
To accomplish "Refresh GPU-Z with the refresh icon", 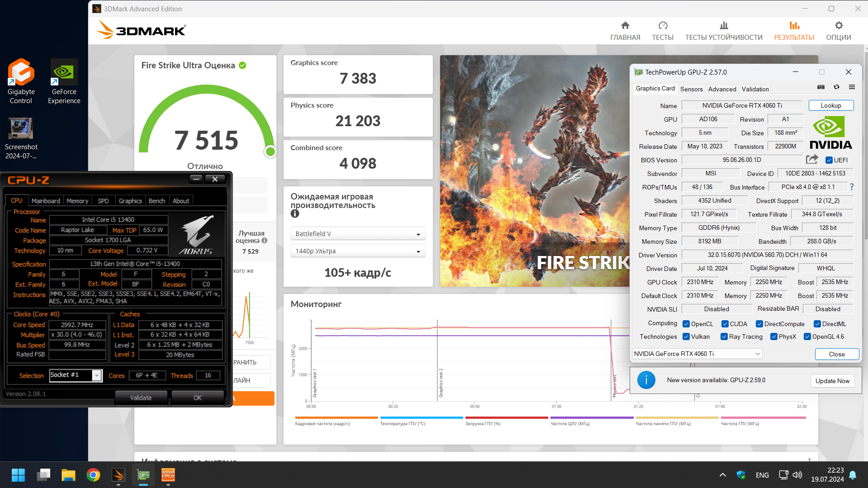I will click(836, 87).
